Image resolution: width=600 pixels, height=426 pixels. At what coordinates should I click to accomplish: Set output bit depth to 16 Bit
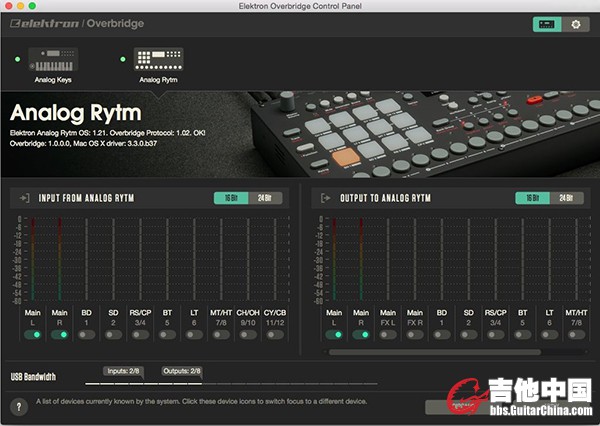533,198
